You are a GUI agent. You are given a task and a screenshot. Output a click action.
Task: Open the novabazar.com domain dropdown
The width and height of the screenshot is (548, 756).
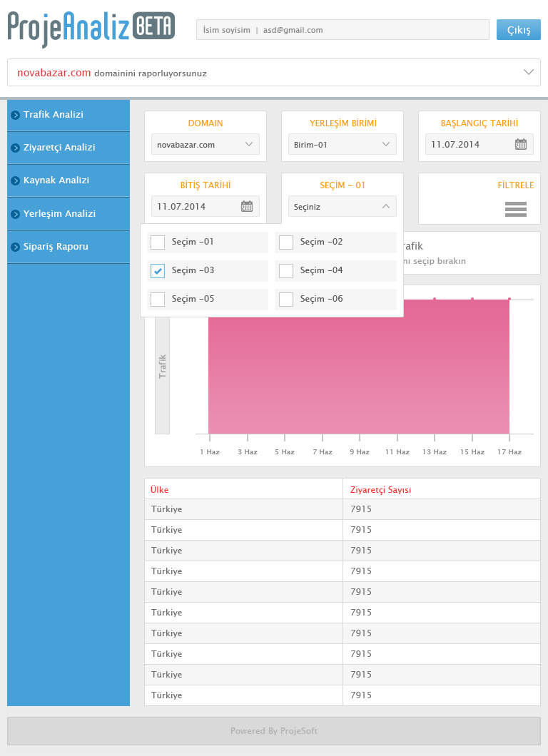pyautogui.click(x=205, y=145)
